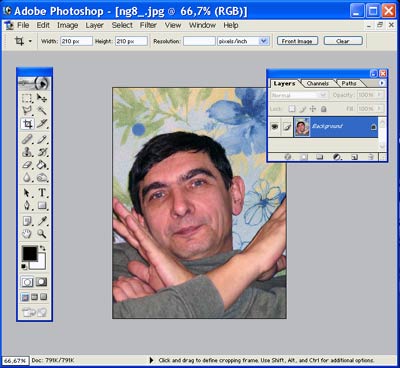The image size is (400, 368).
Task: Select the Paint Bucket tool
Action: coord(42,165)
